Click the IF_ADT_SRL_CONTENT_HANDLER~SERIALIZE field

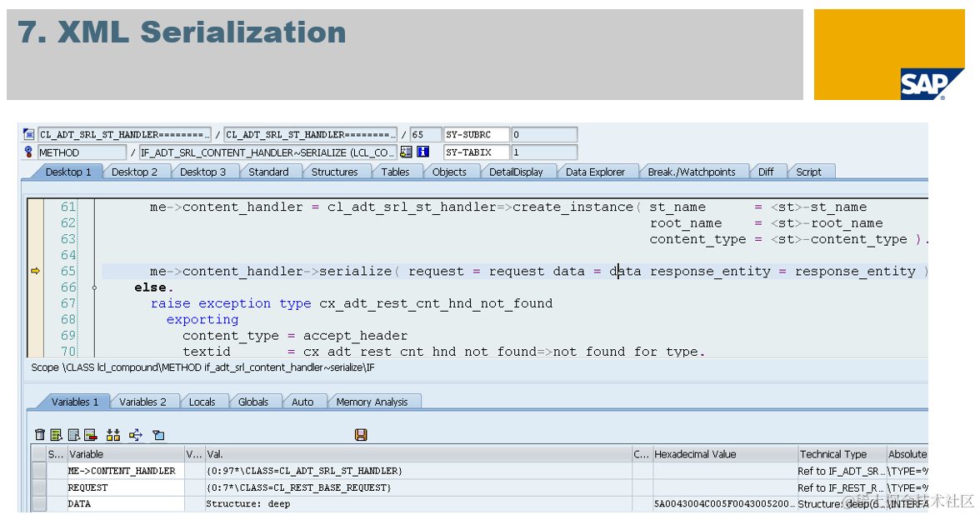pos(267,152)
